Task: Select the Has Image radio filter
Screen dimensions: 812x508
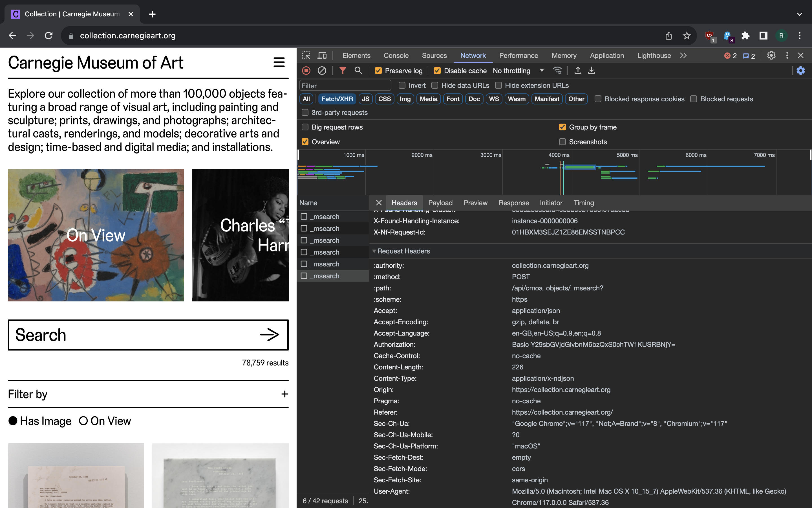Action: pyautogui.click(x=13, y=421)
